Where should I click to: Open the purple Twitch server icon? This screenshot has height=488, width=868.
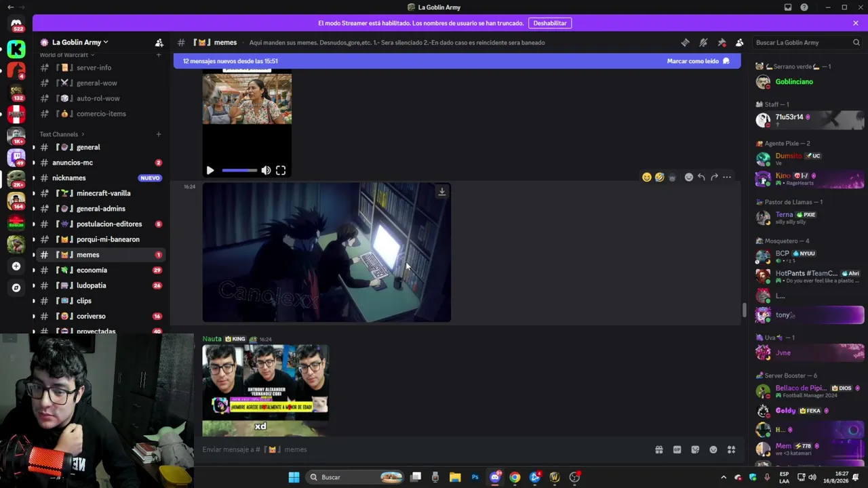(16, 157)
